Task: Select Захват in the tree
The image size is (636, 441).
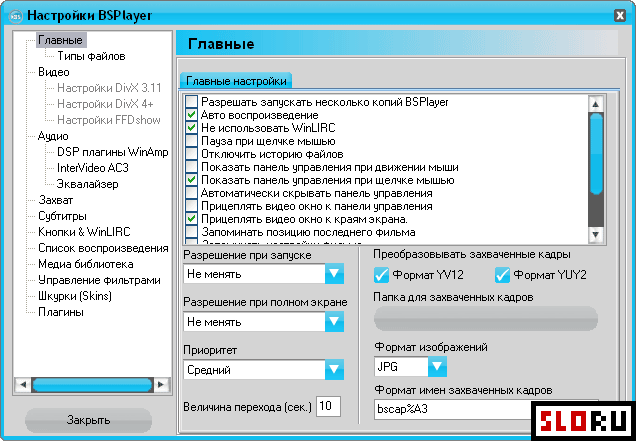Action: point(56,200)
